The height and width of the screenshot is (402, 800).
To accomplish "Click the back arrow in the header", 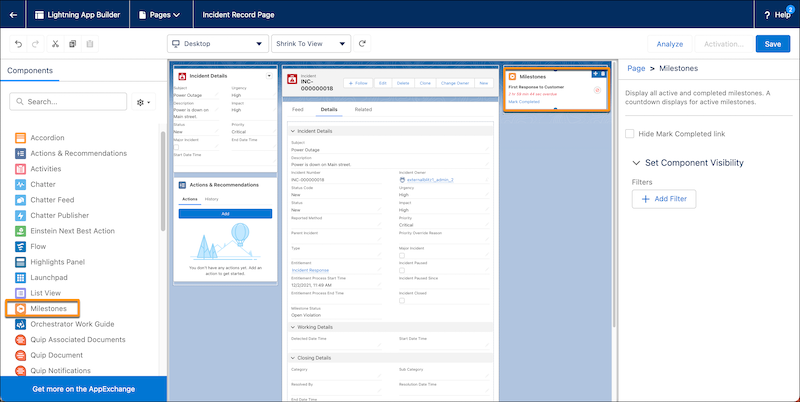I will 13,15.
